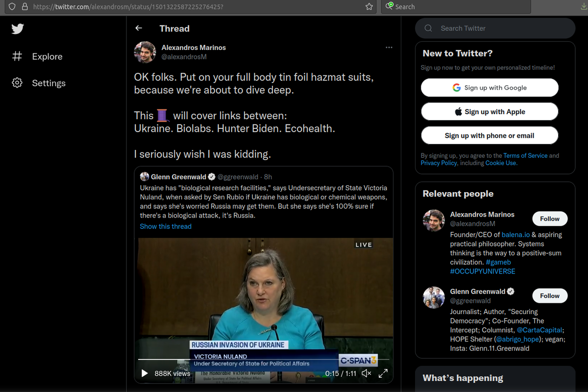Click Alexandros Marinos name in tweet header
Viewport: 588px width, 392px height.
pos(194,48)
